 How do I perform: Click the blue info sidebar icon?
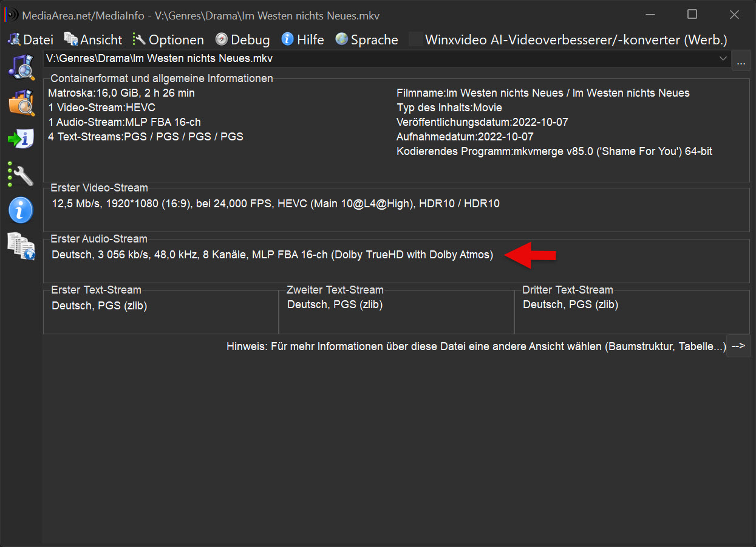tap(21, 210)
